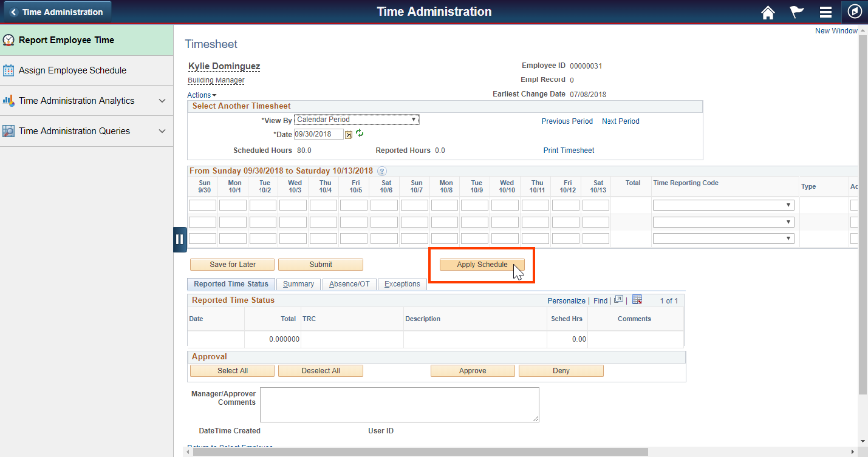
Task: Switch to the Exceptions tab
Action: 402,283
